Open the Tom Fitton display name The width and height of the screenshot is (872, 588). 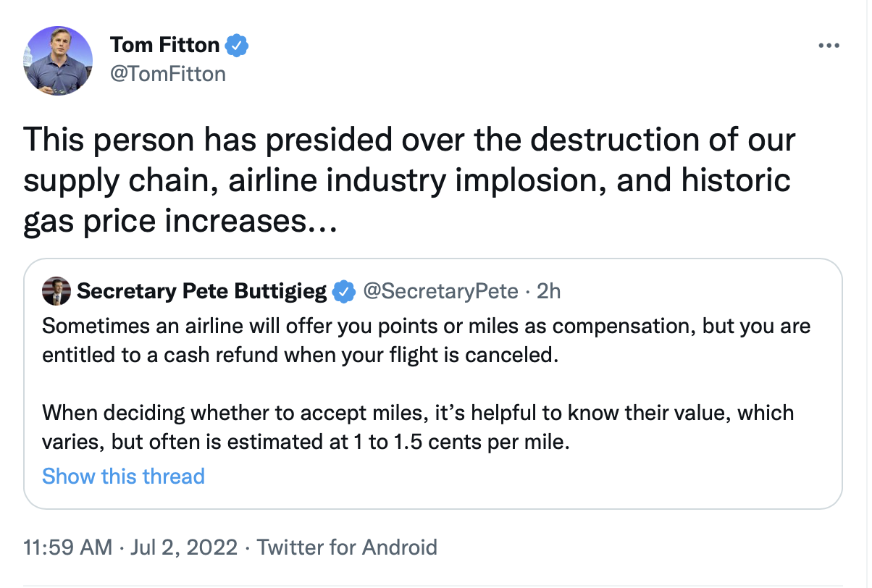(164, 45)
